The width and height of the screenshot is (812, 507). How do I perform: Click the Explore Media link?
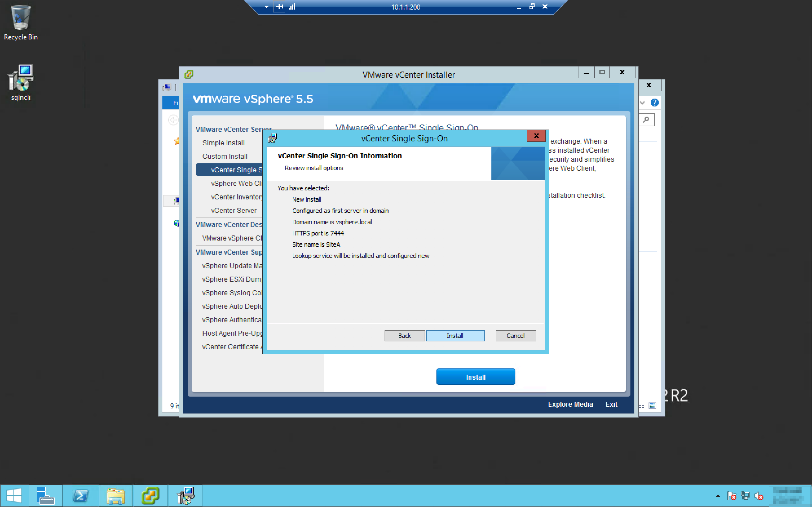coord(570,404)
